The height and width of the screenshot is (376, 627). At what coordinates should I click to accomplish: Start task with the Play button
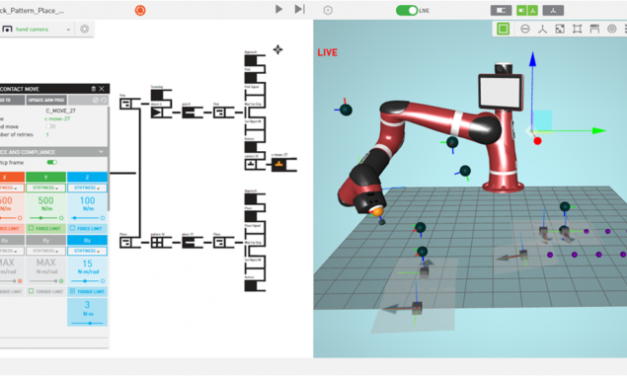pyautogui.click(x=279, y=9)
